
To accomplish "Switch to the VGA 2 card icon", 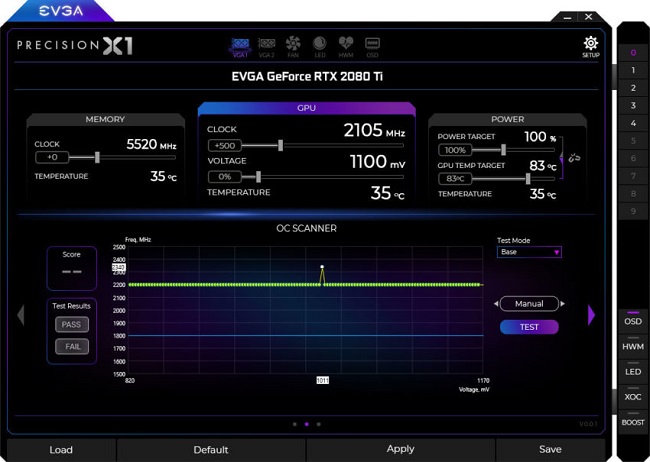I will (267, 47).
